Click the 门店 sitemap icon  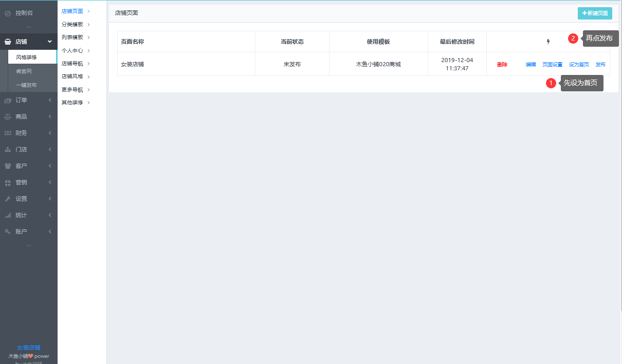pyautogui.click(x=8, y=149)
